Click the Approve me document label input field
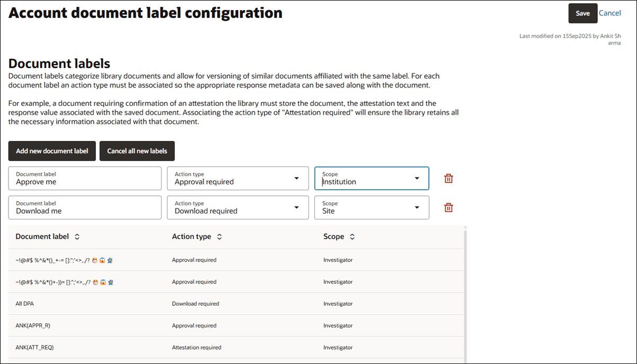 click(85, 182)
